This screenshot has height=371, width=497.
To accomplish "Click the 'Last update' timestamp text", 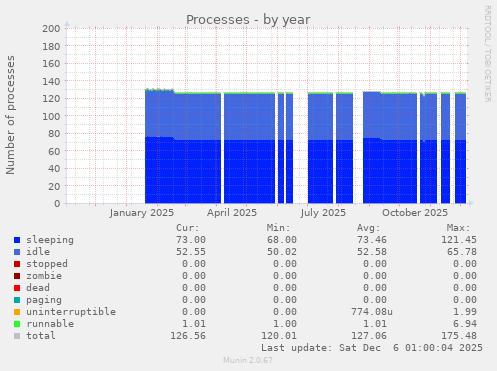I will point(372,348).
